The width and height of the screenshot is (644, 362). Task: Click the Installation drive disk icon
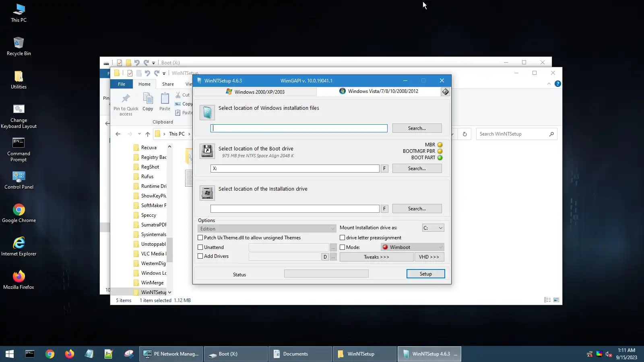[x=207, y=193]
